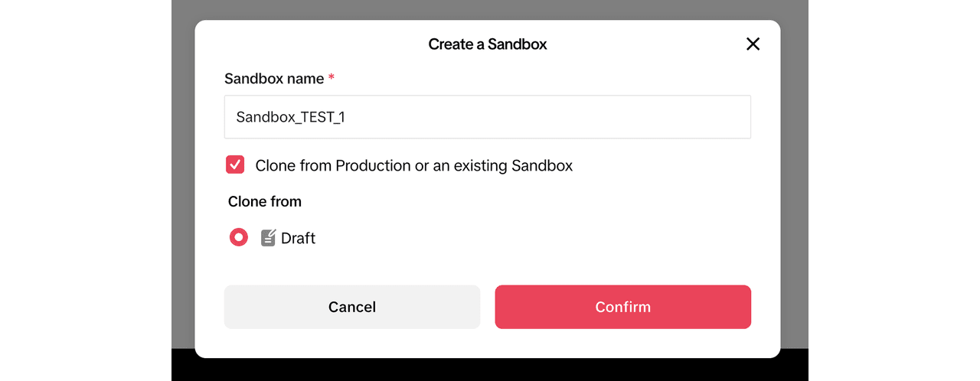
Task: Uncheck Clone from Production checkbox
Action: click(235, 164)
